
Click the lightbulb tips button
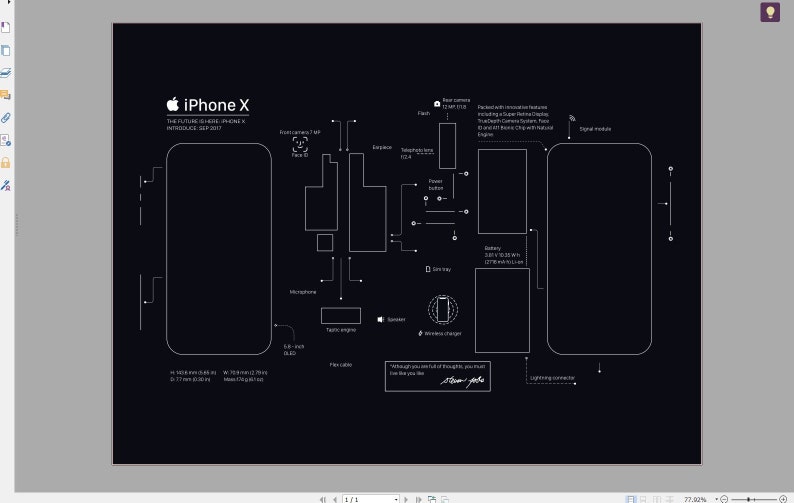tap(770, 12)
